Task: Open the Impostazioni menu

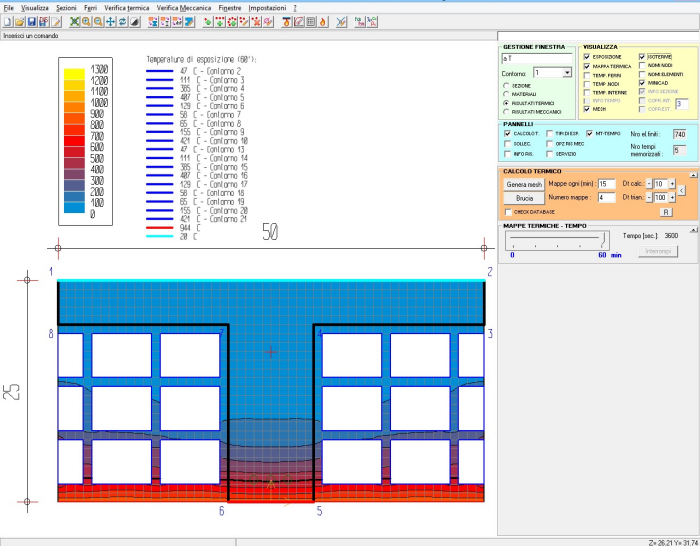Action: pyautogui.click(x=266, y=7)
